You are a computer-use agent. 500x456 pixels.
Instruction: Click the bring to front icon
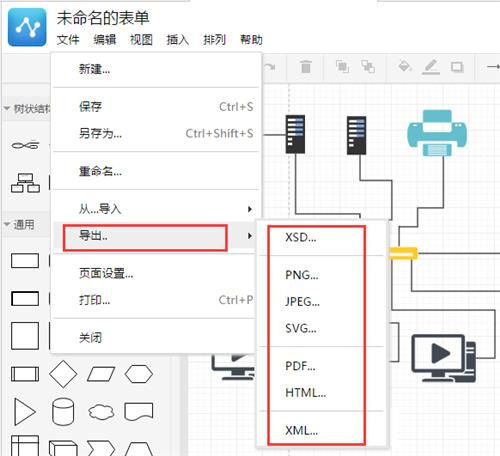point(342,67)
